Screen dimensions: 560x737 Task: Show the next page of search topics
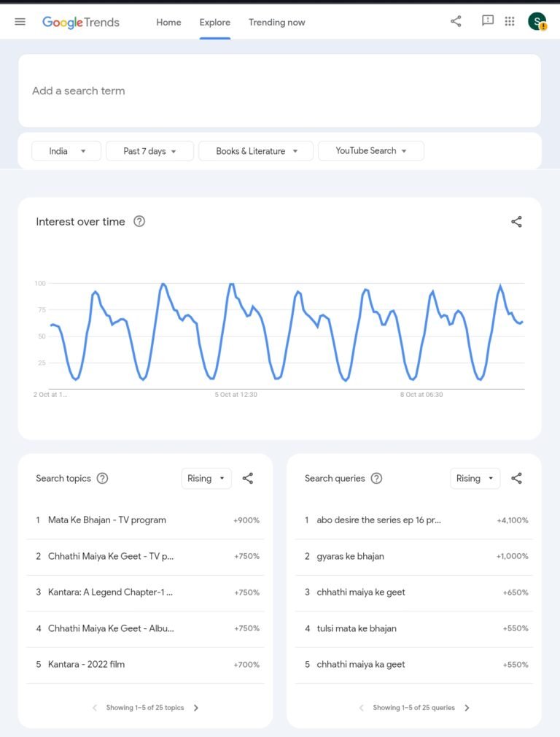(x=195, y=707)
